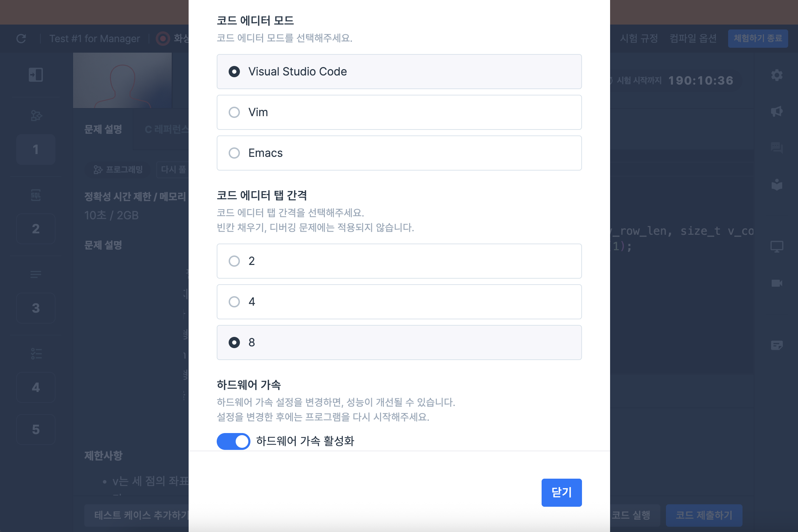This screenshot has width=798, height=532.
Task: Select the Emacs editor mode
Action: [399, 153]
